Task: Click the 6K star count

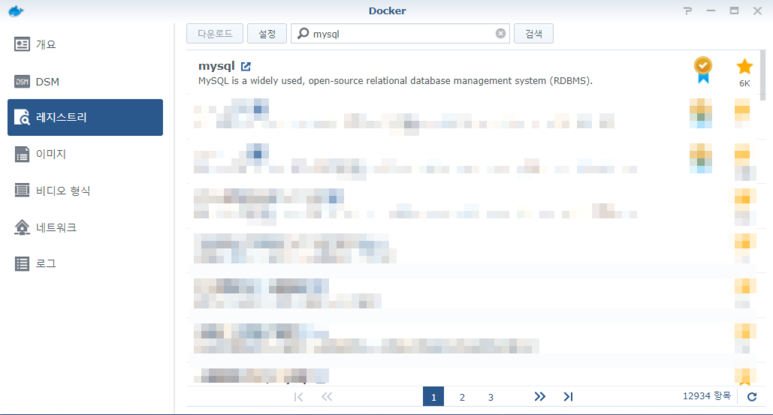Action: click(744, 83)
